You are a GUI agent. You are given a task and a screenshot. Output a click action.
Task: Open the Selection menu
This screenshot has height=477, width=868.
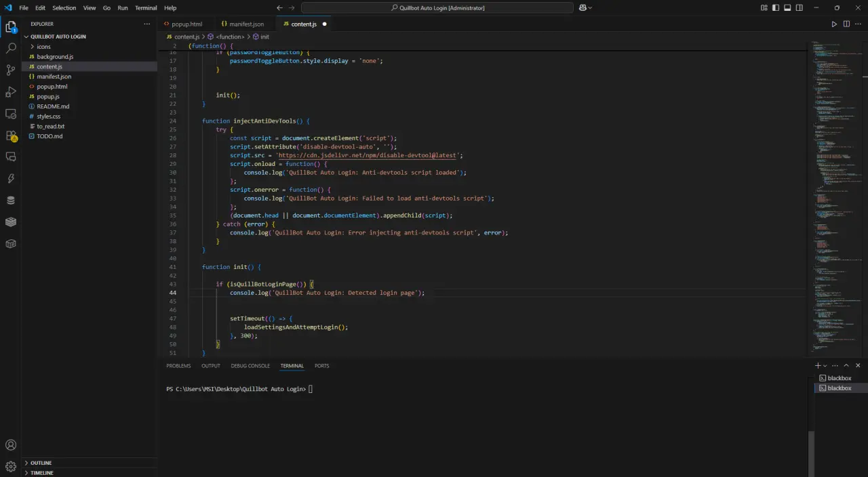pos(64,7)
